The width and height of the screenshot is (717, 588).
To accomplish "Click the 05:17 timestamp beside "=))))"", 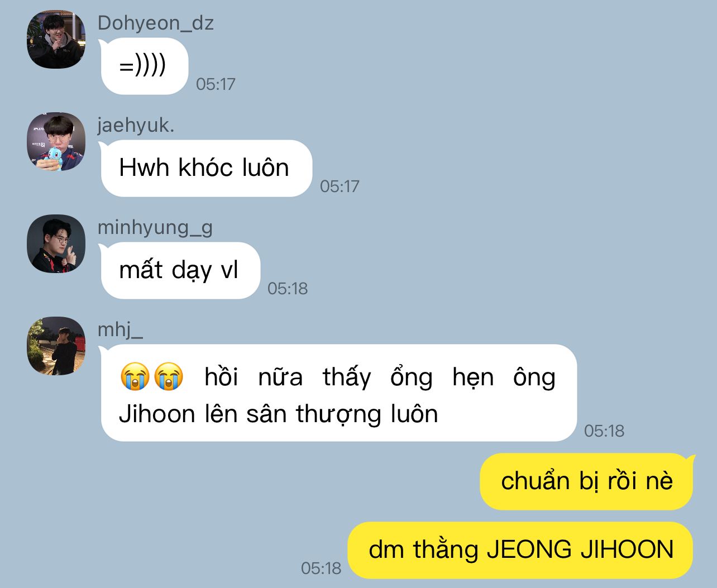I will pyautogui.click(x=216, y=84).
